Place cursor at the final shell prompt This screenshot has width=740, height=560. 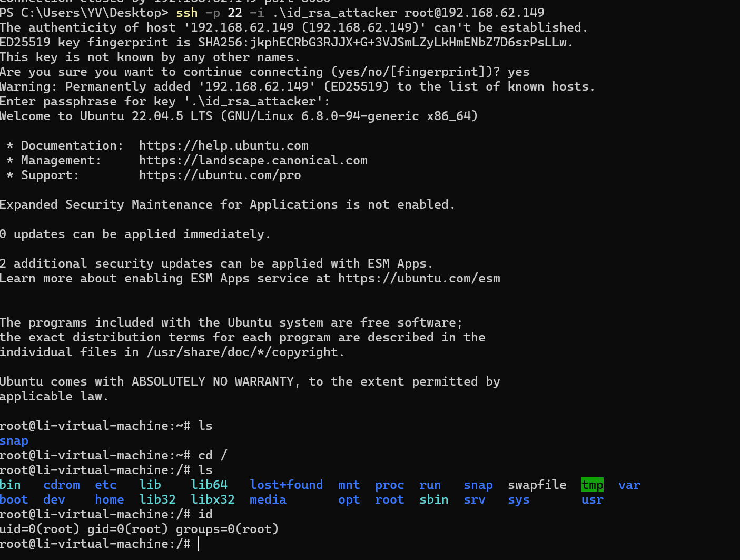click(x=199, y=544)
